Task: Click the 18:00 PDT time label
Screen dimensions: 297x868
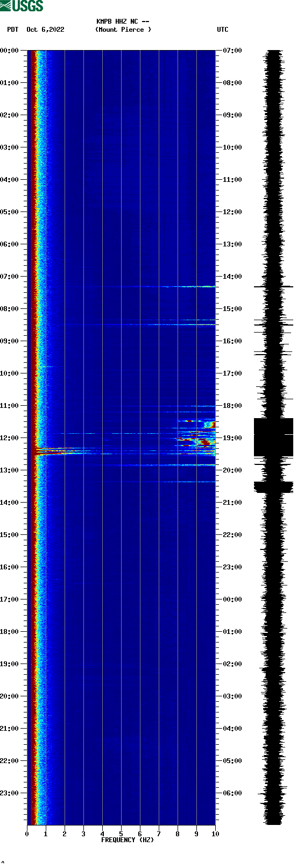Action: 9,632
